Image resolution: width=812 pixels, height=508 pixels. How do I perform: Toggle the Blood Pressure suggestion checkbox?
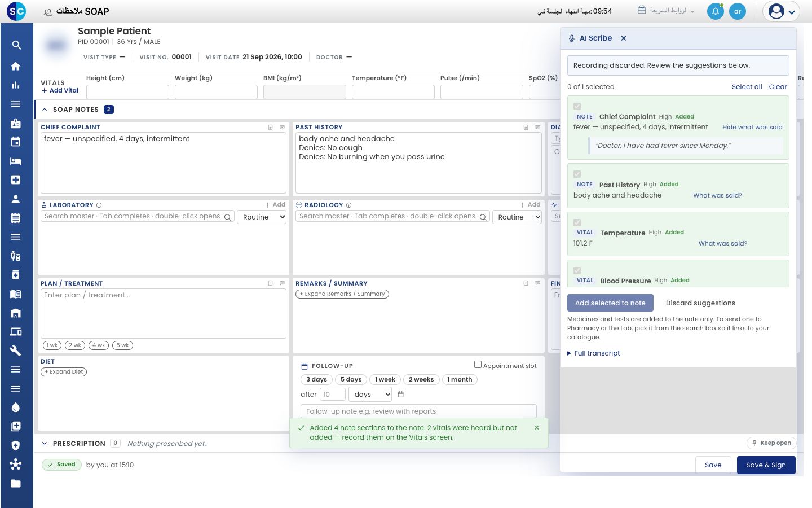pyautogui.click(x=577, y=270)
